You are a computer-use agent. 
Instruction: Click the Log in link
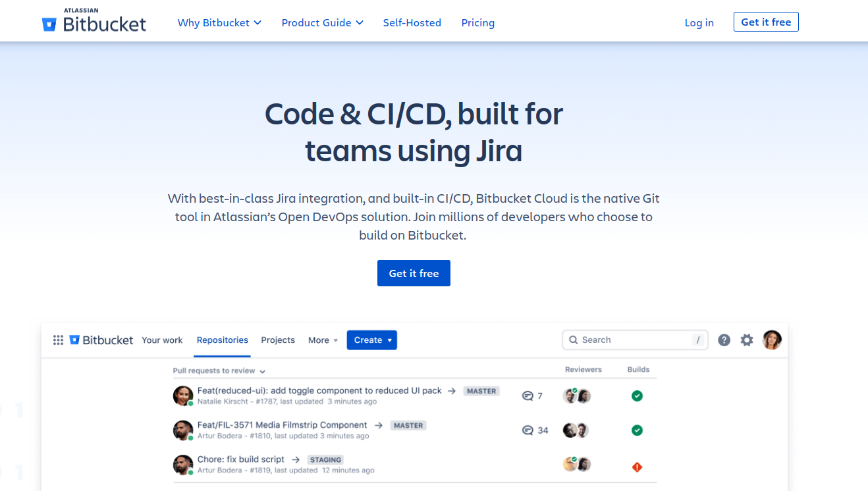pyautogui.click(x=699, y=22)
